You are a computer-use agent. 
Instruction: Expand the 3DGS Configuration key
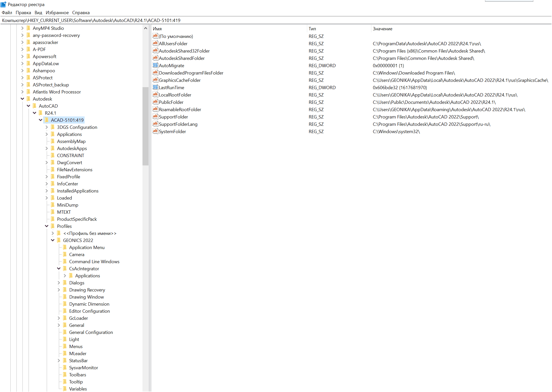point(47,127)
